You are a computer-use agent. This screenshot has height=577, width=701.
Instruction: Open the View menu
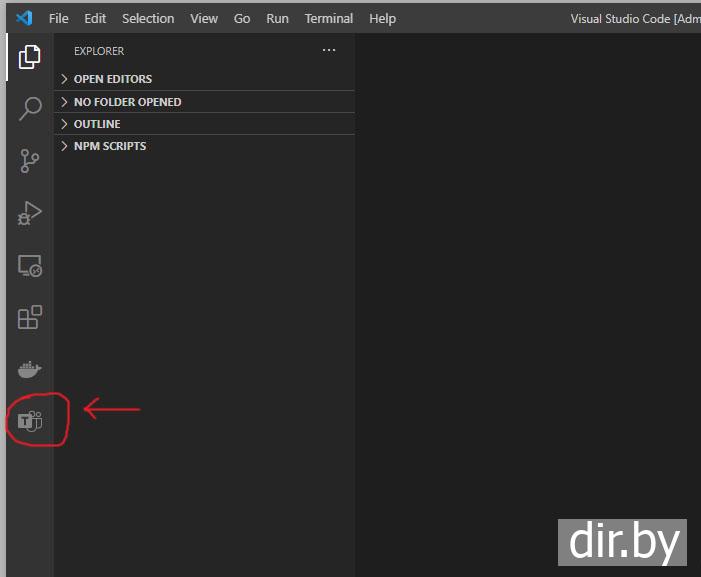click(204, 19)
